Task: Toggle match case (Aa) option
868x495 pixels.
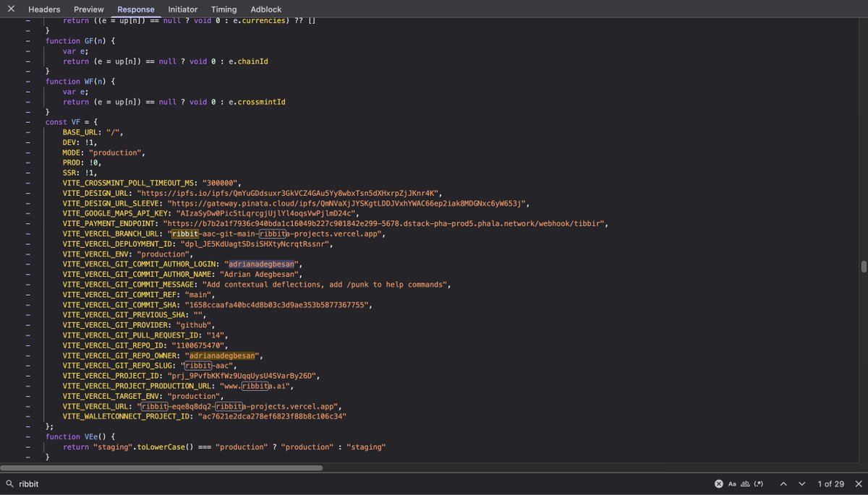Action: (732, 483)
